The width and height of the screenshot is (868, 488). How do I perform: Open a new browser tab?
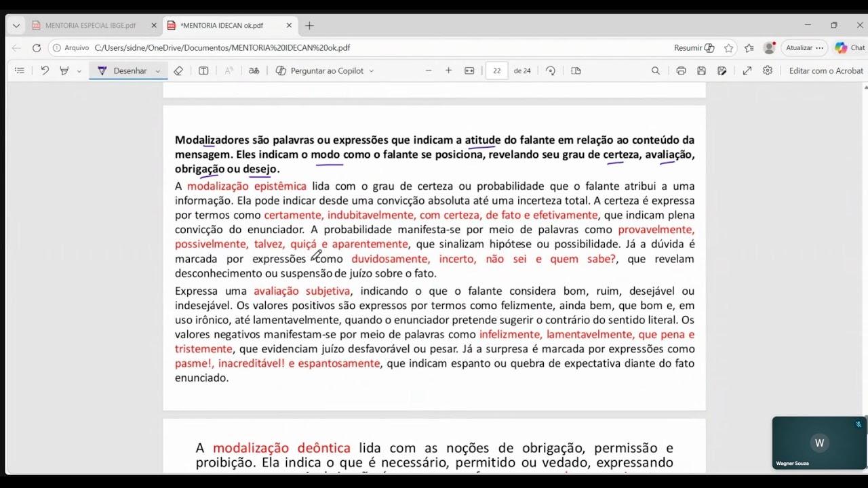coord(309,26)
